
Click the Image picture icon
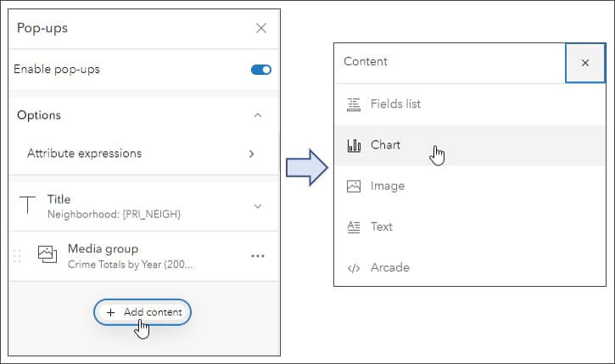[x=354, y=186]
